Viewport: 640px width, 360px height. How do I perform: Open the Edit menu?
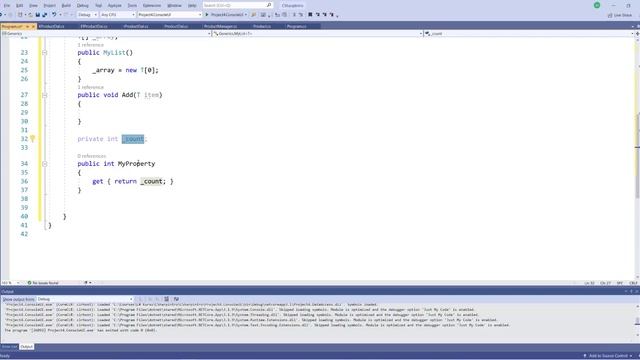tap(20, 6)
